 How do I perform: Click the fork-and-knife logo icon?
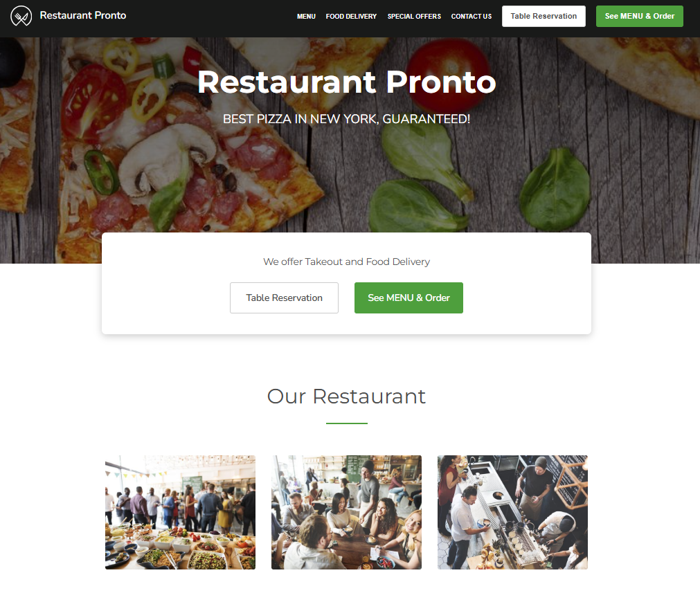tap(21, 16)
